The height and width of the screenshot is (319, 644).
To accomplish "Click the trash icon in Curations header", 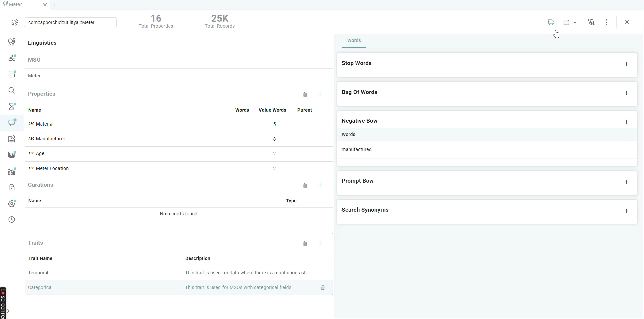I will [305, 185].
